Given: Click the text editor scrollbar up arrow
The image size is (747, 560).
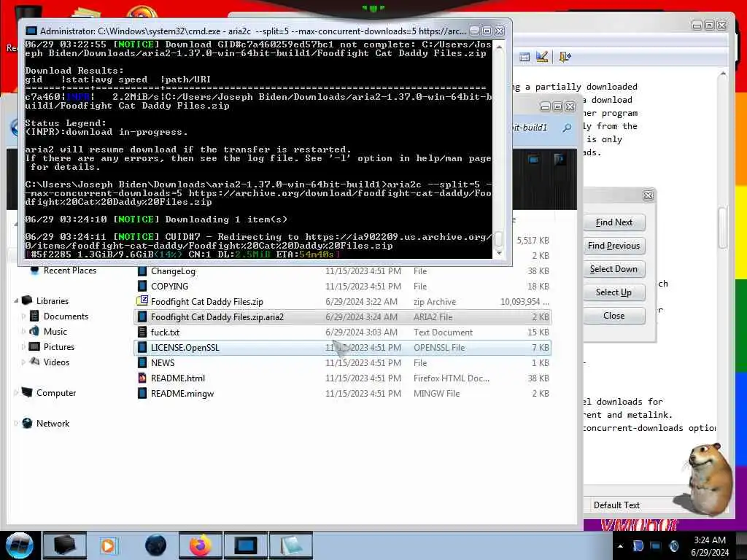Looking at the screenshot, I should tap(723, 74).
